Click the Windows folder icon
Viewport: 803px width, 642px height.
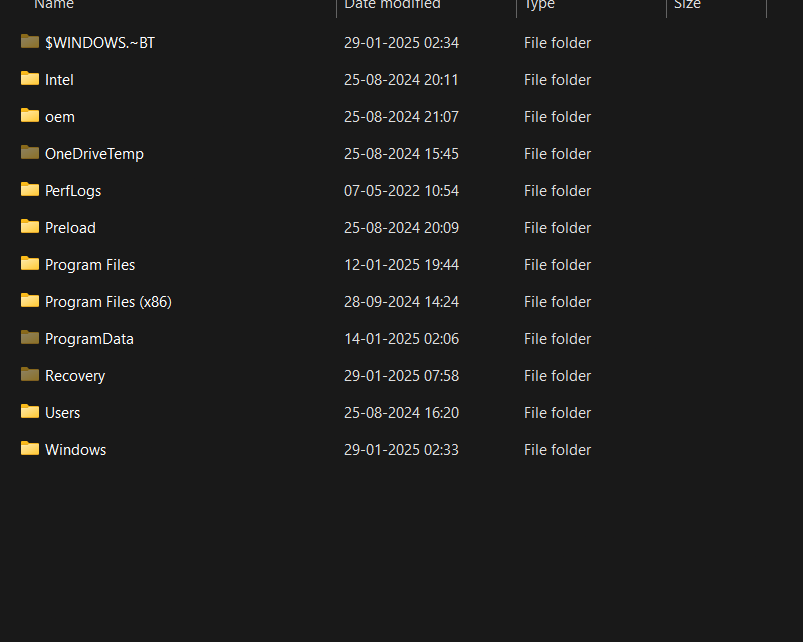[x=30, y=448]
